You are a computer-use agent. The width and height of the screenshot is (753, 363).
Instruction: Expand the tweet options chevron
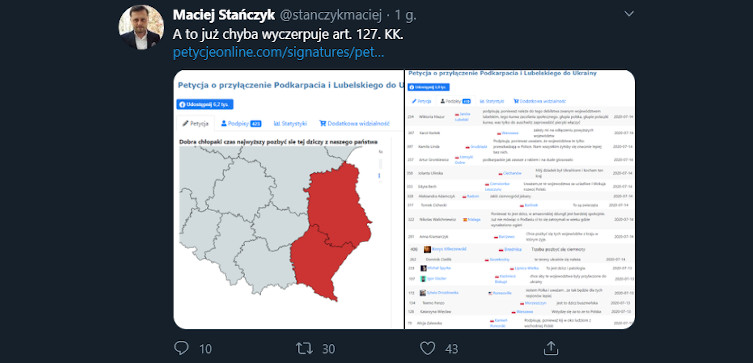pos(629,14)
